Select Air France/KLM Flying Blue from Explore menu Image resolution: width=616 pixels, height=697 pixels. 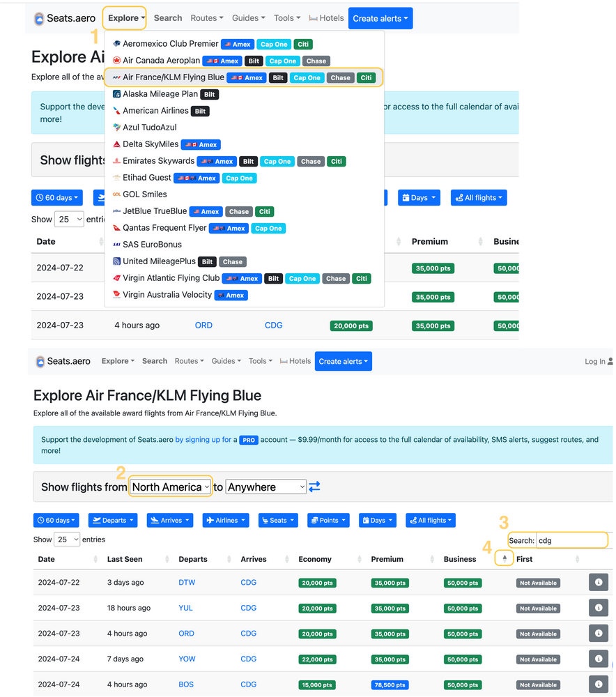pyautogui.click(x=244, y=77)
